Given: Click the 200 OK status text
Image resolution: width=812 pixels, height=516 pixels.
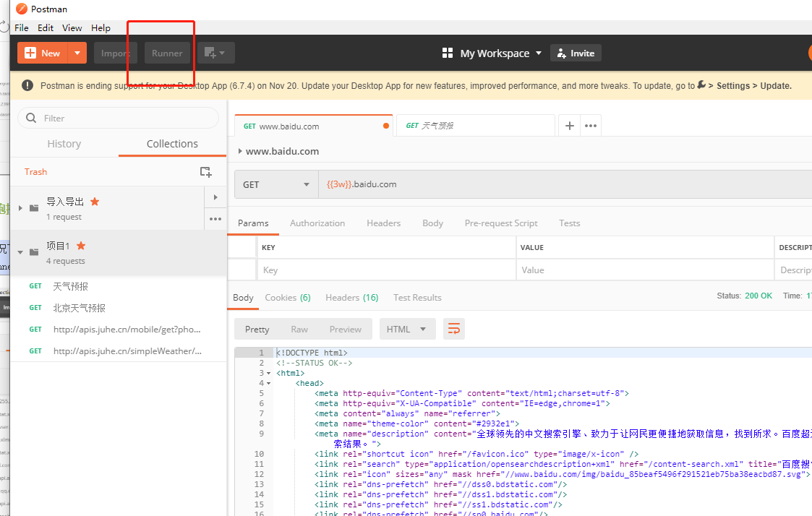Looking at the screenshot, I should (x=758, y=296).
